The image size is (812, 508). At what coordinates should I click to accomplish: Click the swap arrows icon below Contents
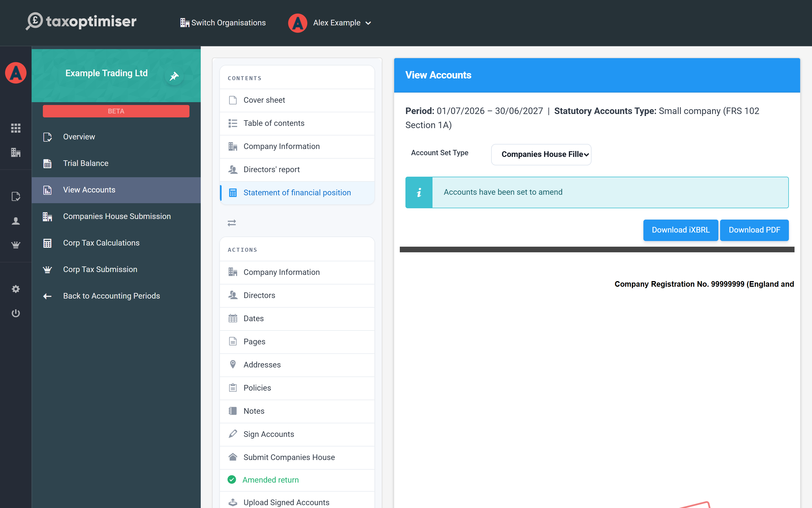tap(232, 223)
